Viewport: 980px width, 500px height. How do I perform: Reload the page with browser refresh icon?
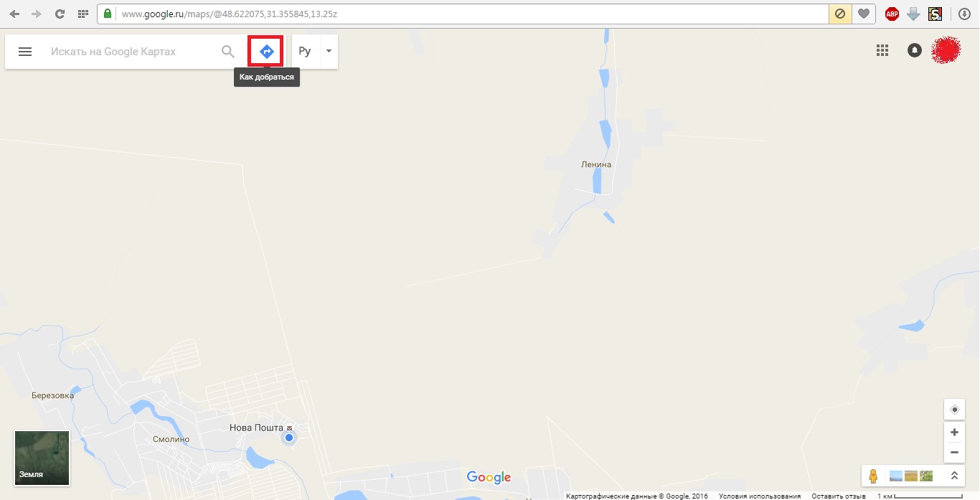tap(60, 14)
